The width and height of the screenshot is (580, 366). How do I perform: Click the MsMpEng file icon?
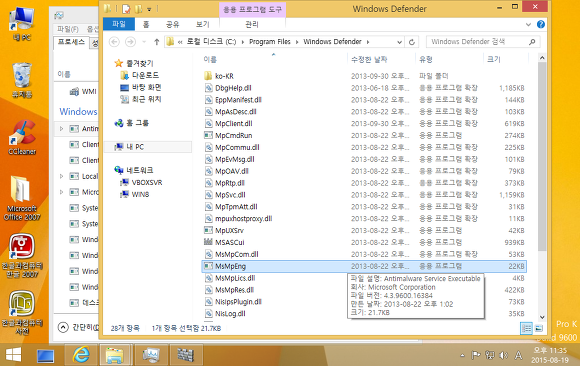coord(208,266)
